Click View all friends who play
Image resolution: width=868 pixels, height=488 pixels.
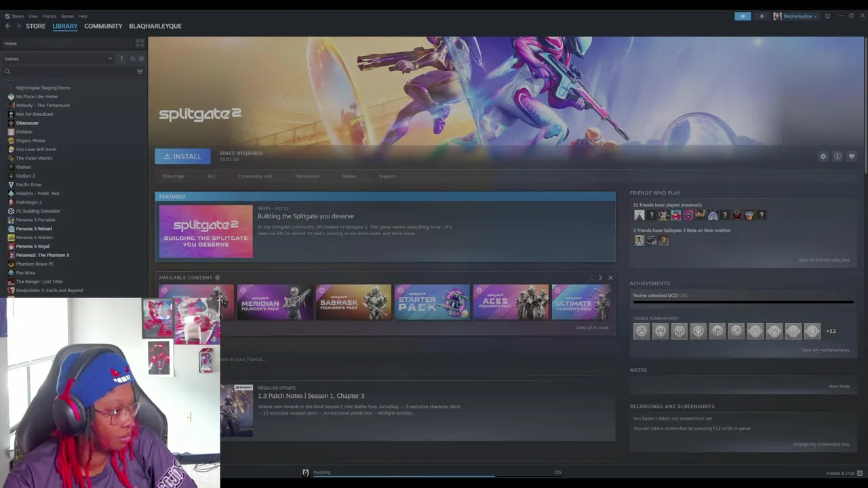click(824, 260)
